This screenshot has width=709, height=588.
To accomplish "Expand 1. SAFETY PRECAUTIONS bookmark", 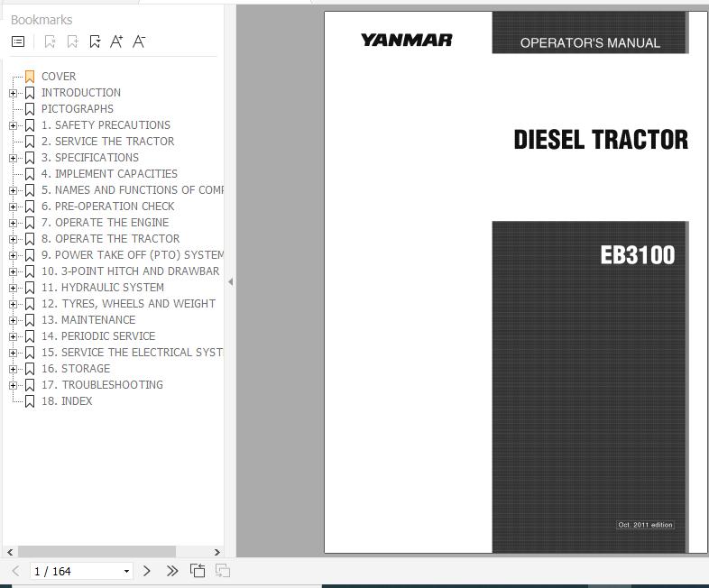I will point(14,125).
